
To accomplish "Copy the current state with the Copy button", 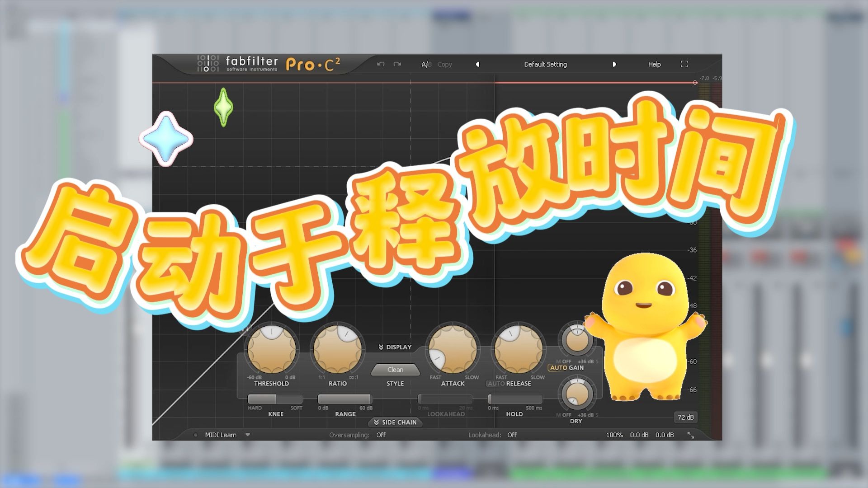I will (444, 64).
